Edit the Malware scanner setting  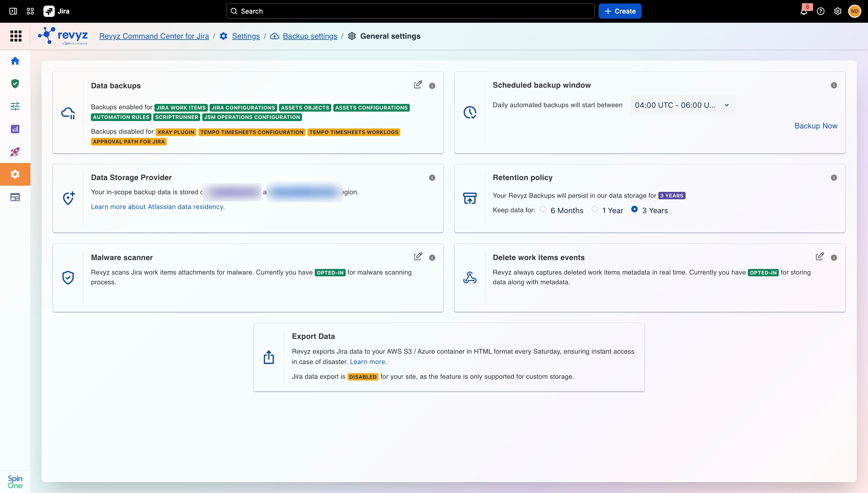point(418,256)
